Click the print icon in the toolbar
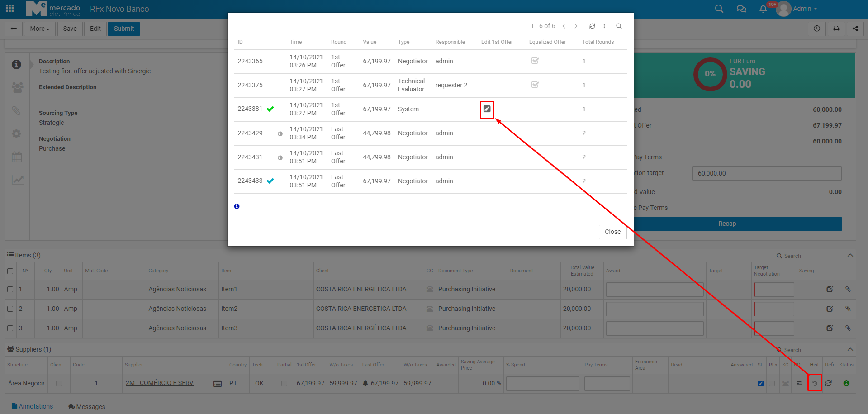The width and height of the screenshot is (868, 414). [x=836, y=29]
